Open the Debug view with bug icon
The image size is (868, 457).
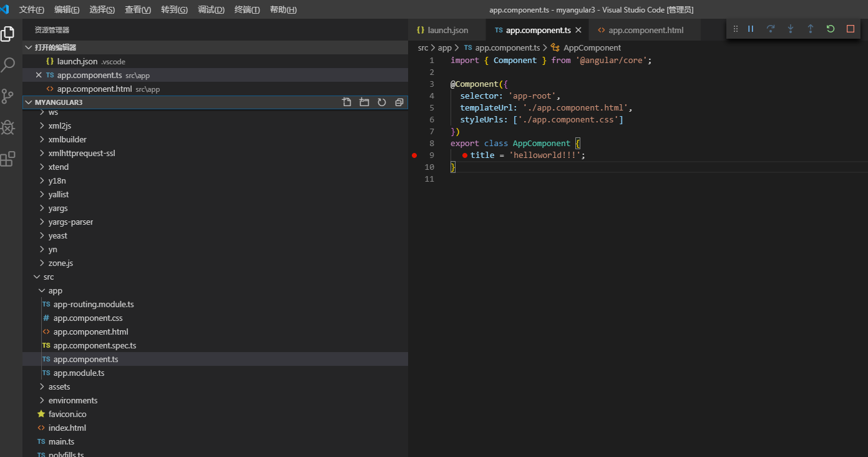pyautogui.click(x=7, y=128)
